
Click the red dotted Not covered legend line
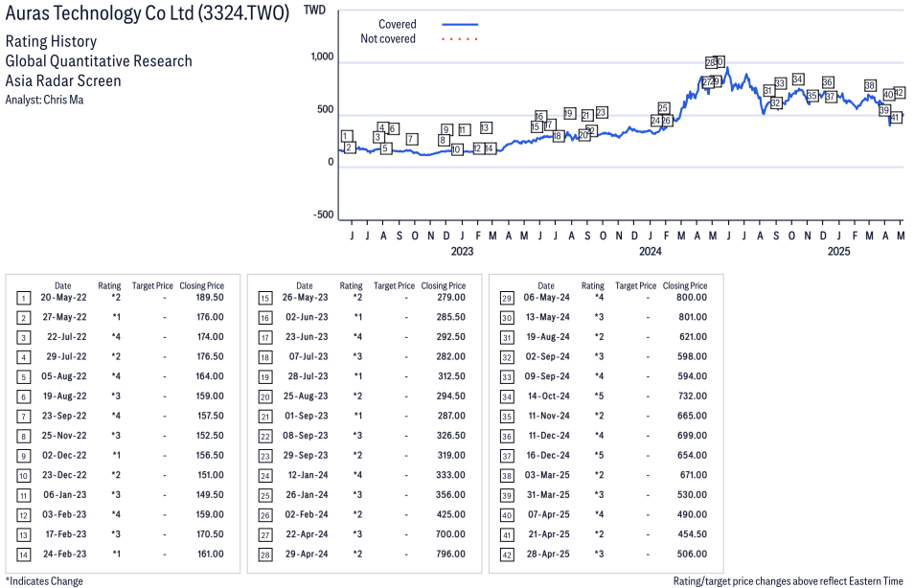click(460, 39)
